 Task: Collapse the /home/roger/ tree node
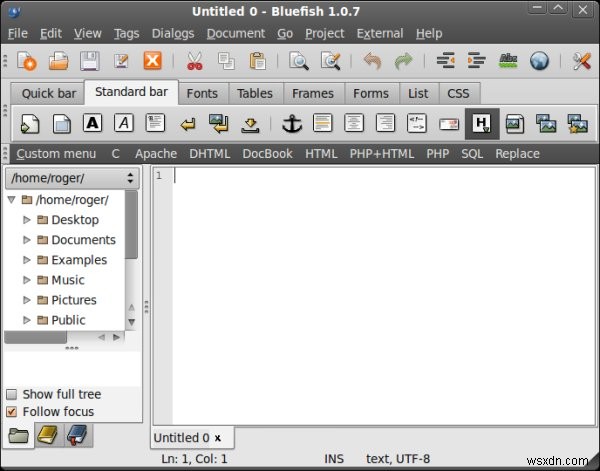coord(11,200)
